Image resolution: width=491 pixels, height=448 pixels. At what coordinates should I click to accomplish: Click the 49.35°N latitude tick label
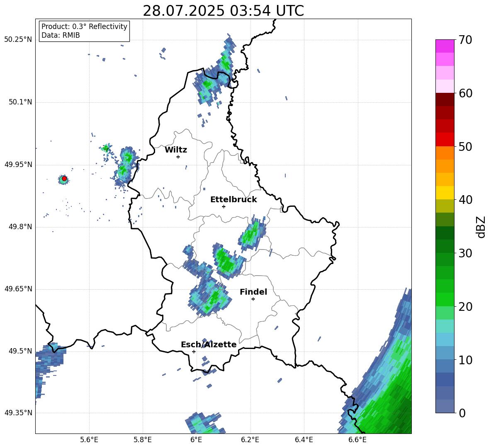click(18, 413)
